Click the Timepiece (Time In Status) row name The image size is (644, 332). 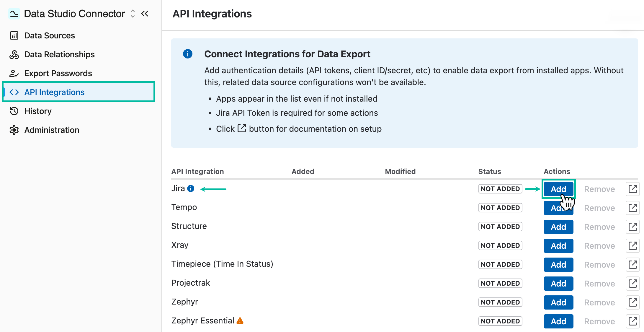222,264
